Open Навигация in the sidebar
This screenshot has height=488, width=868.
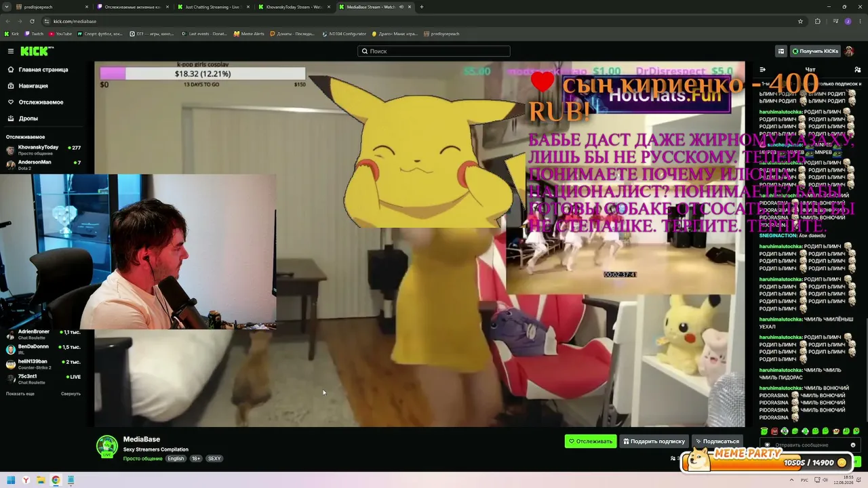pos(33,86)
